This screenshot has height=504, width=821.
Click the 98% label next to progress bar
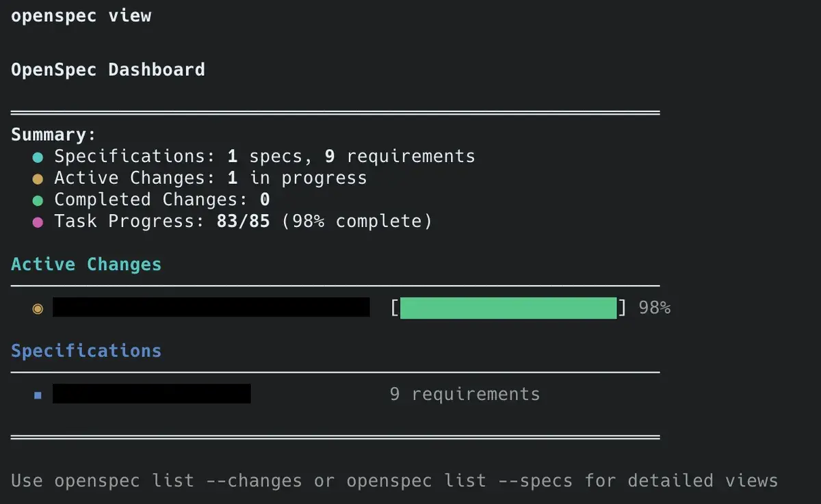655,308
